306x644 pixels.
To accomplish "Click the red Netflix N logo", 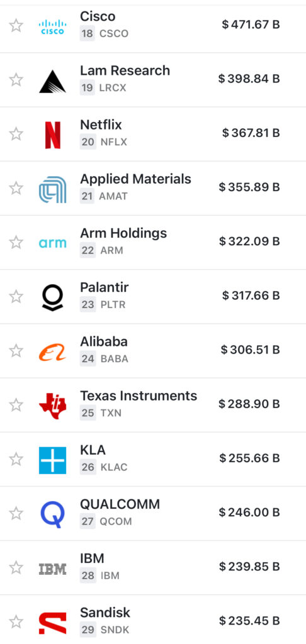I will (53, 135).
